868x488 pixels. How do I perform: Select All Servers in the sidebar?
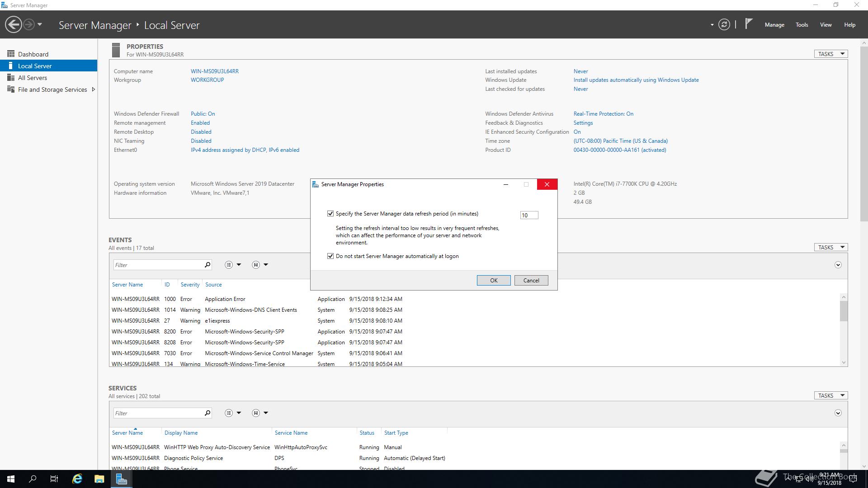point(48,77)
